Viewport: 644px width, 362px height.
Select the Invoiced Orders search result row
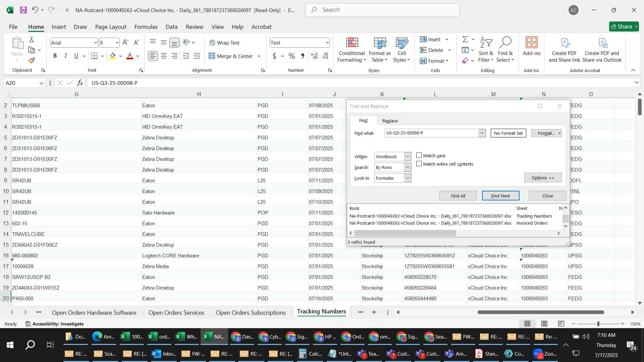455,223
